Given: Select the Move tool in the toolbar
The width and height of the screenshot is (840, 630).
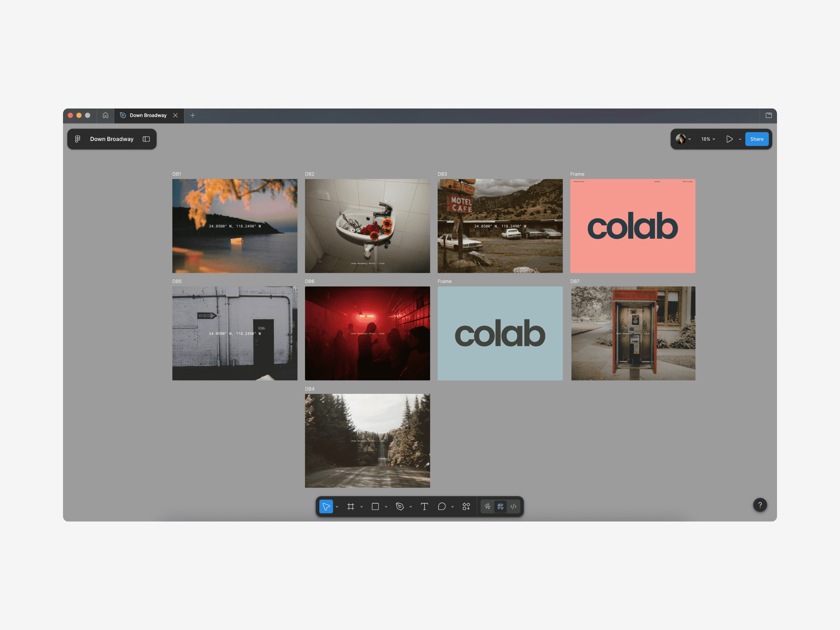Looking at the screenshot, I should click(x=326, y=506).
